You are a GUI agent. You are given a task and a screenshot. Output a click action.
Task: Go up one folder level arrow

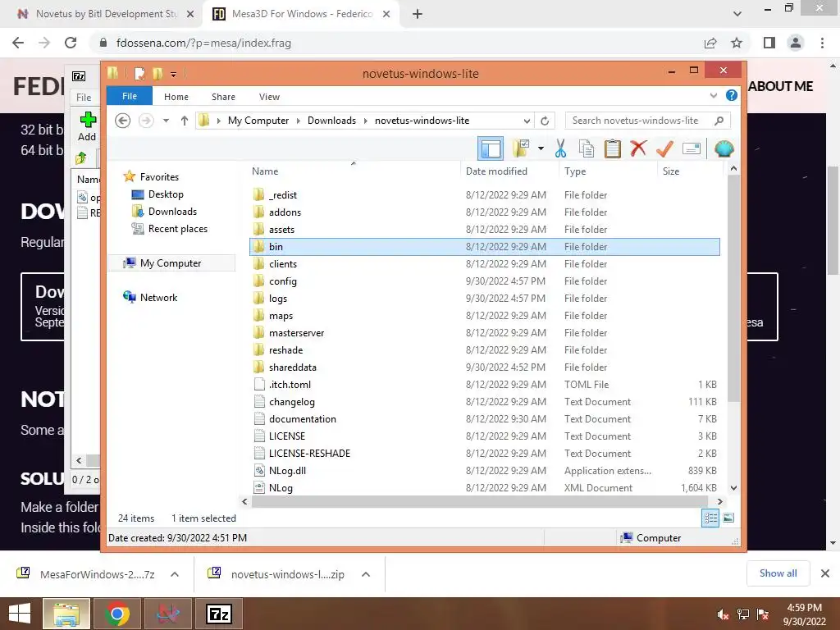point(185,121)
